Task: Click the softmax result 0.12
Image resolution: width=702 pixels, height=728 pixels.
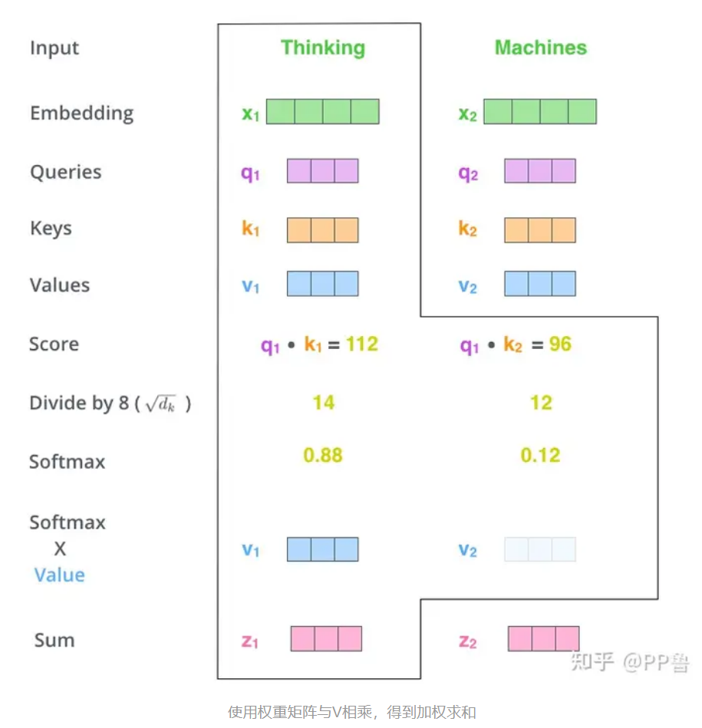Action: coord(540,455)
